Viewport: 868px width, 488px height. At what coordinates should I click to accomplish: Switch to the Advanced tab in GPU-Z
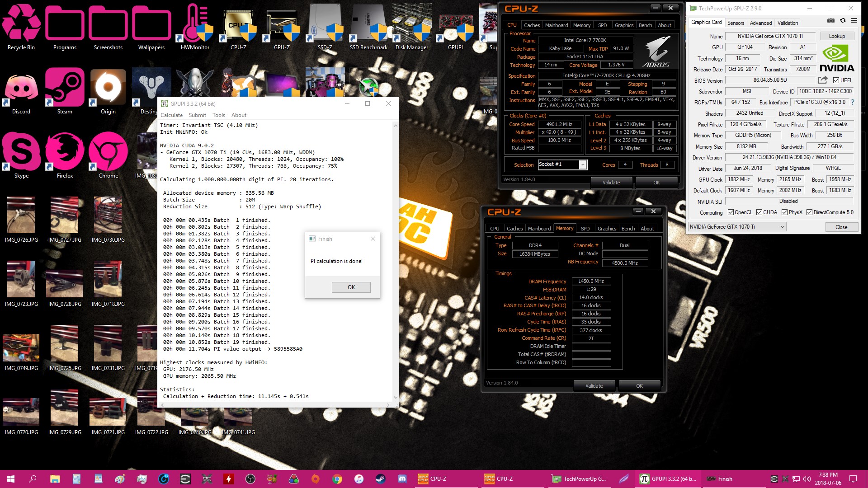[x=761, y=23]
